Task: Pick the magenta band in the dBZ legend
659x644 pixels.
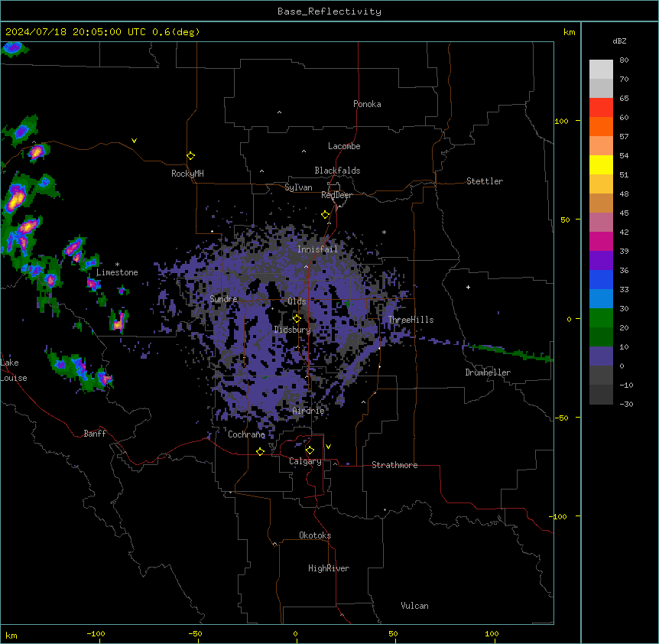Action: pos(601,241)
